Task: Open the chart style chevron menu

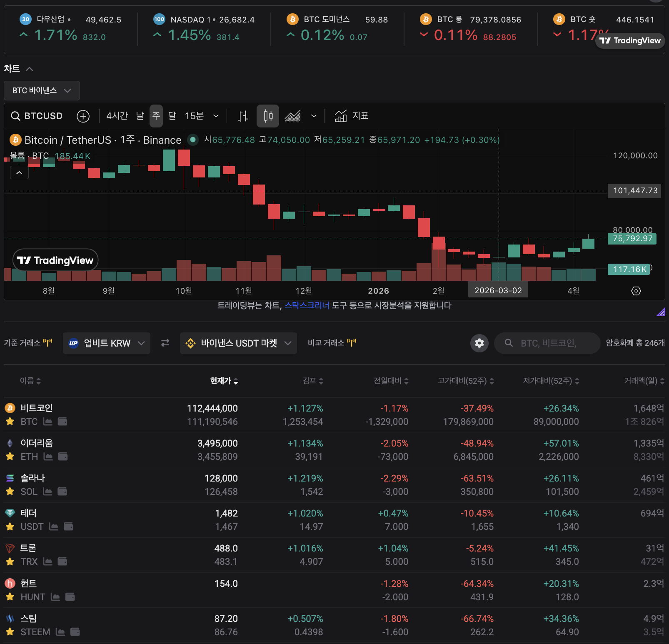Action: click(314, 116)
